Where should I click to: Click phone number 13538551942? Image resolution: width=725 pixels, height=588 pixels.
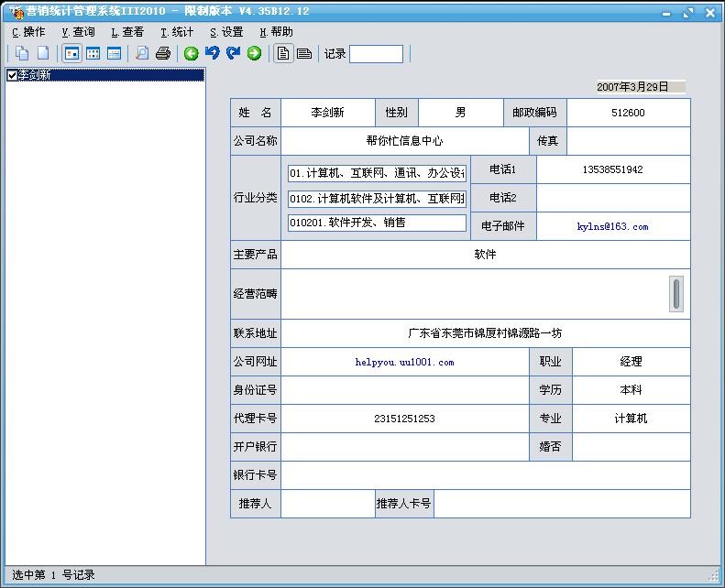(x=613, y=169)
